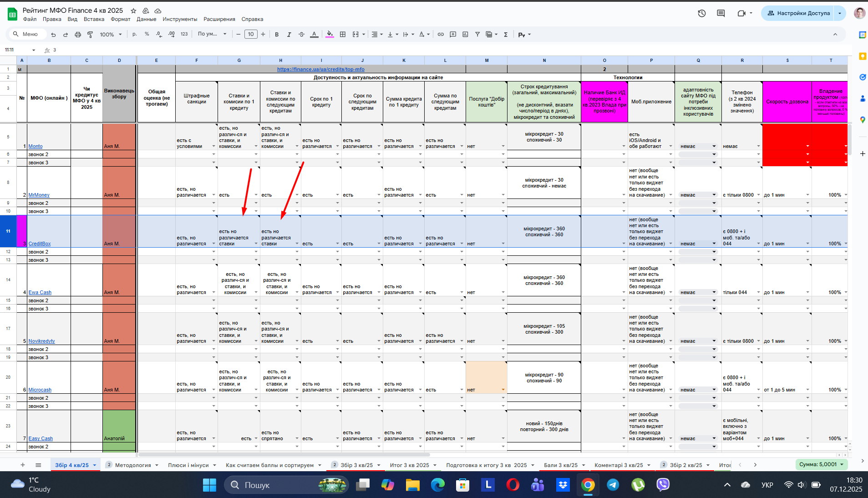Switch to Итог 3 кв 2025 sheet

(410, 465)
